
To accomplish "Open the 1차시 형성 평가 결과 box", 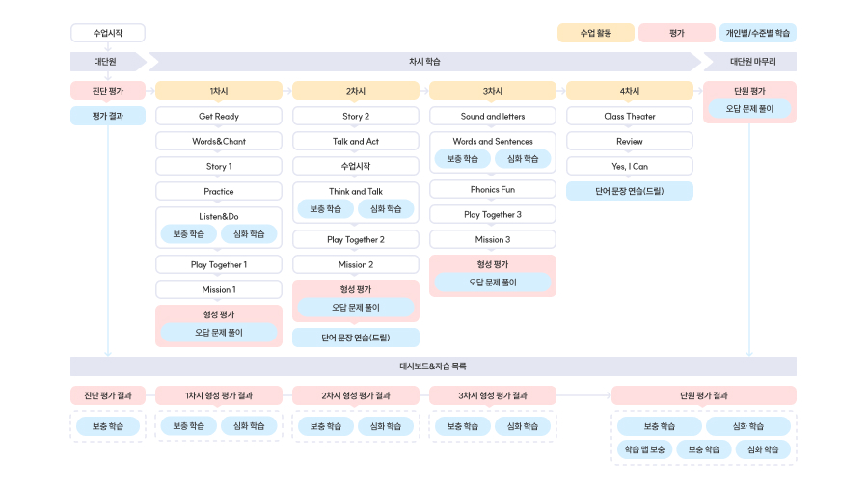I will click(x=219, y=395).
